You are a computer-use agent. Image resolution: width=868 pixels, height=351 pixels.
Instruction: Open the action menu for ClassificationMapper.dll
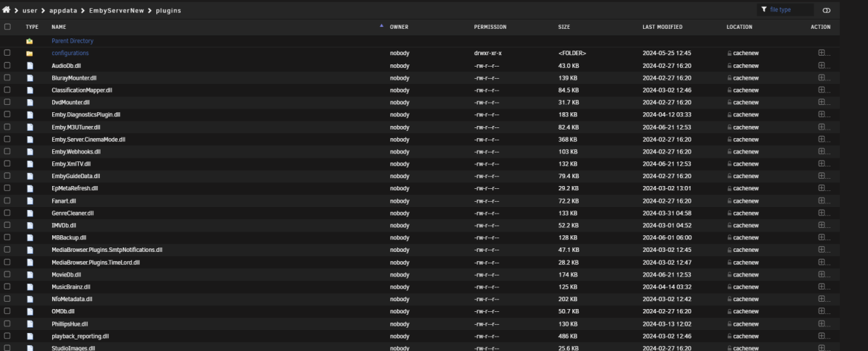point(821,90)
